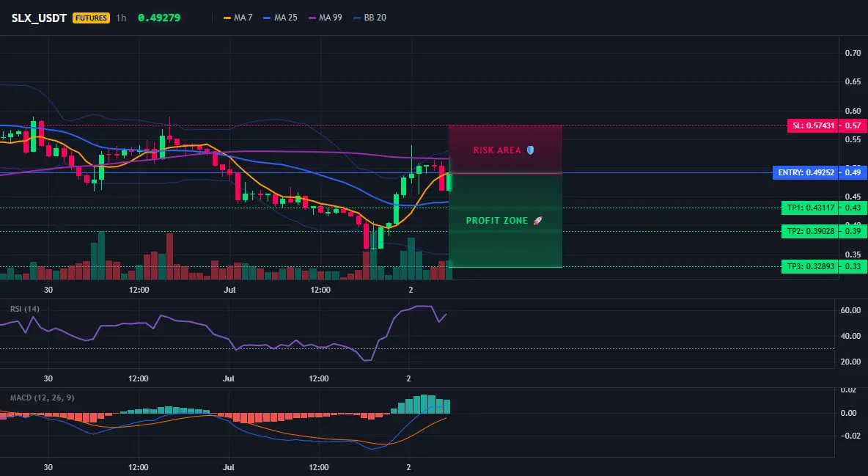The height and width of the screenshot is (476, 868).
Task: Click 60.00 on the RSI axis
Action: click(850, 310)
